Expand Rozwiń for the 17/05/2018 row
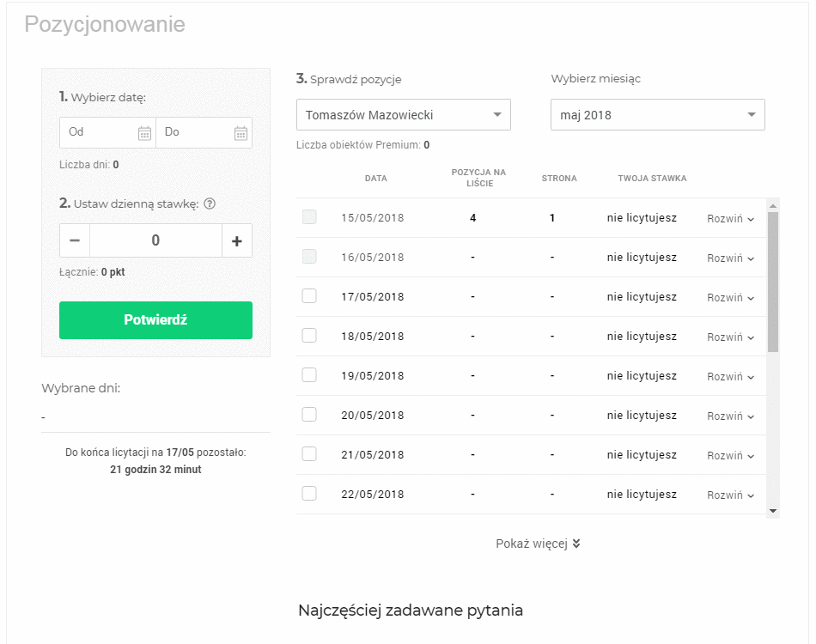The width and height of the screenshot is (816, 644). pos(731,298)
